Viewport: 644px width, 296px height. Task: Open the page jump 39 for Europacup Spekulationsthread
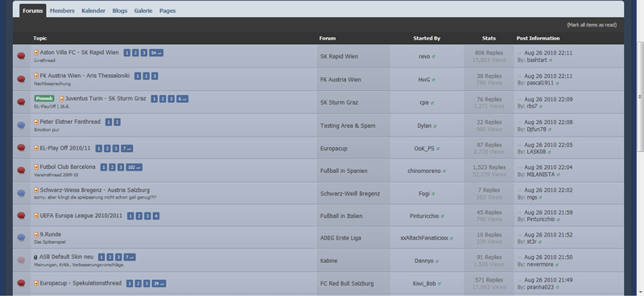(x=159, y=283)
